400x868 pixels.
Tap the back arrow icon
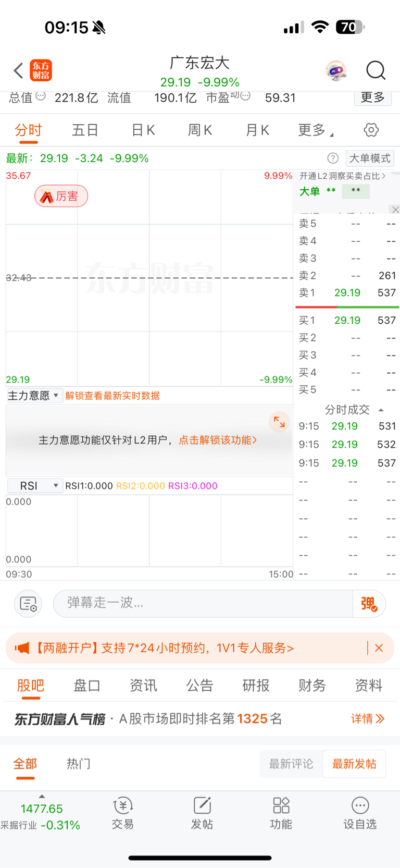[x=18, y=70]
